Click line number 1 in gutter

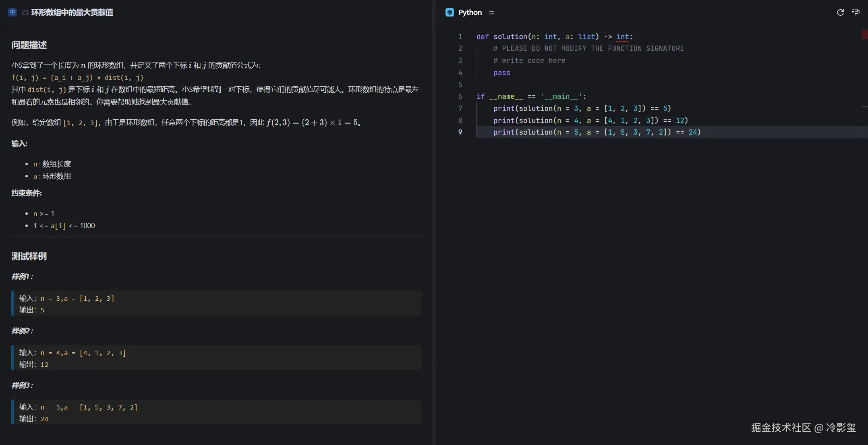pyautogui.click(x=460, y=37)
